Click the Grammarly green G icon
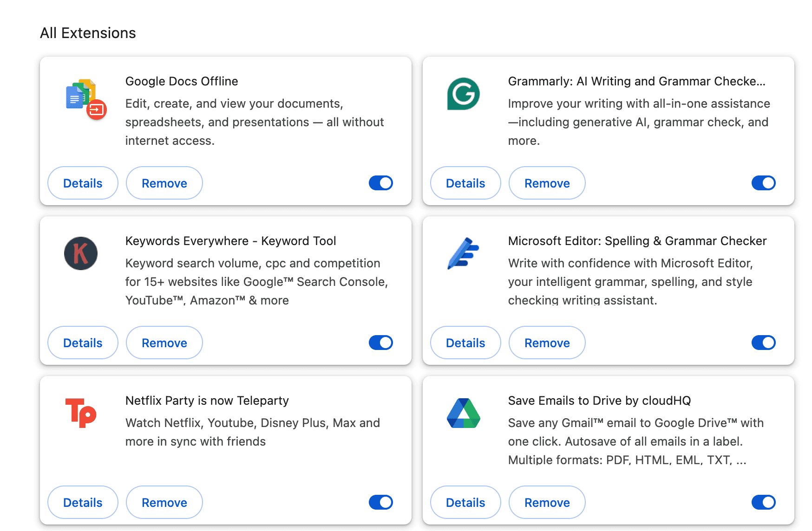Screen dimensions: 812x531 (463, 94)
